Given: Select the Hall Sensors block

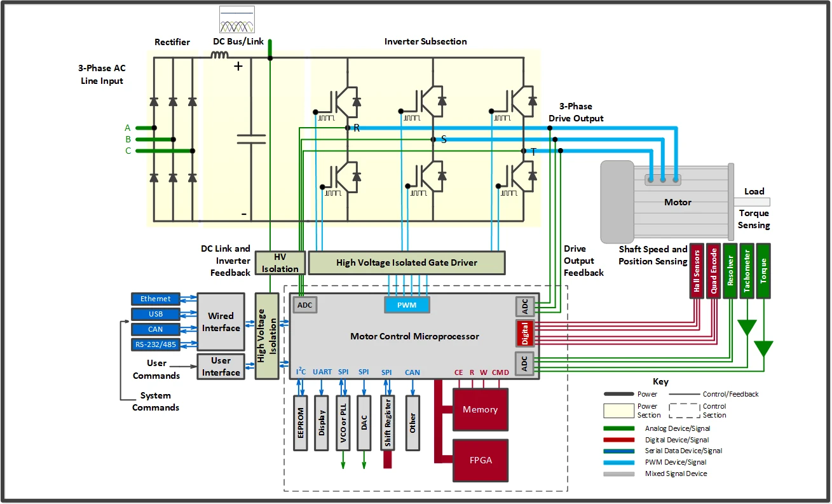Looking at the screenshot, I should coord(697,271).
